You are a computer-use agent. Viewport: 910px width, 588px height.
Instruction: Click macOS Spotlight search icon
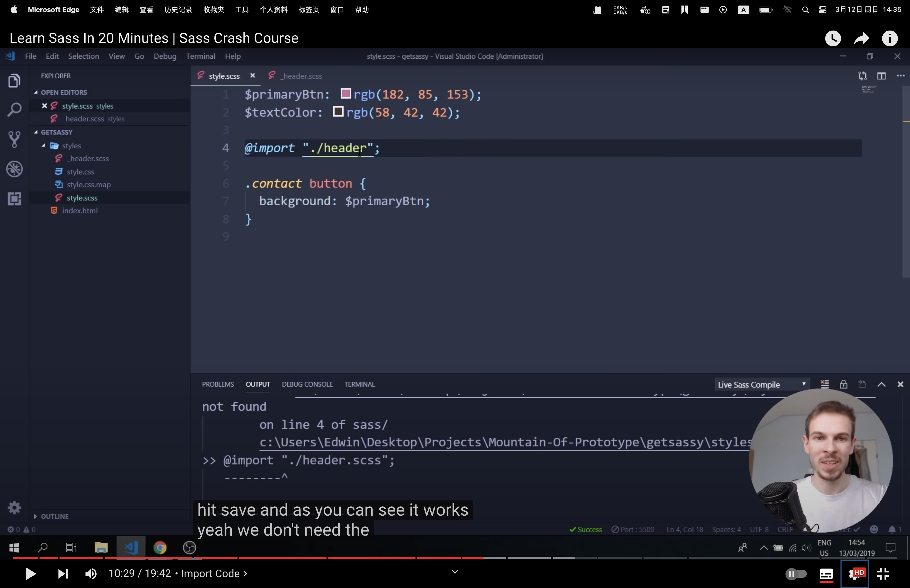coord(805,9)
